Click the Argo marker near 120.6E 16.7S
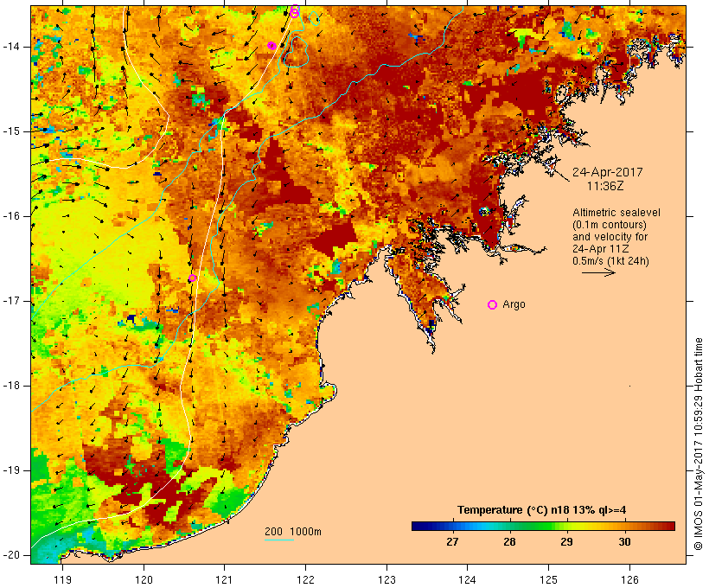The height and width of the screenshot is (588, 709). (192, 278)
